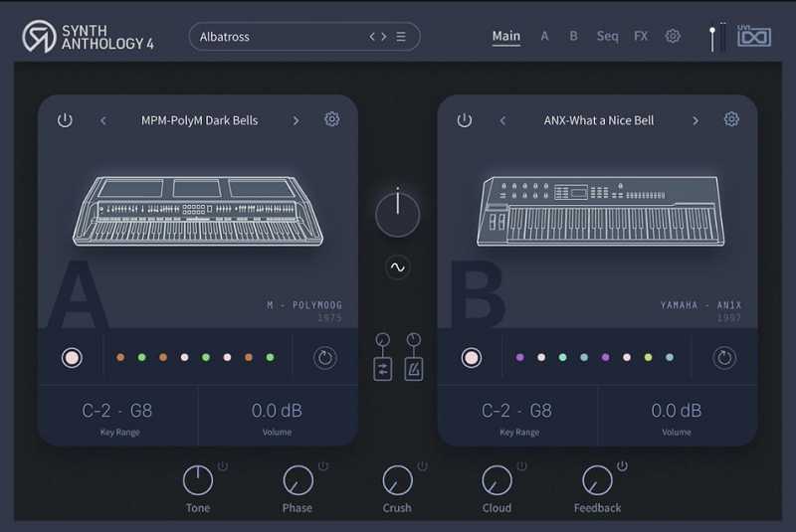Open the center sliders settings icon

pyautogui.click(x=383, y=369)
